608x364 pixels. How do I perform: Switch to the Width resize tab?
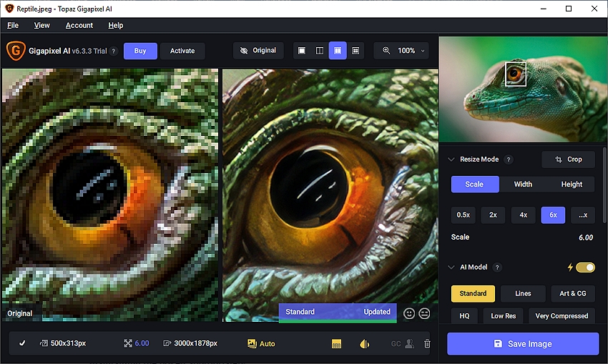tap(523, 184)
